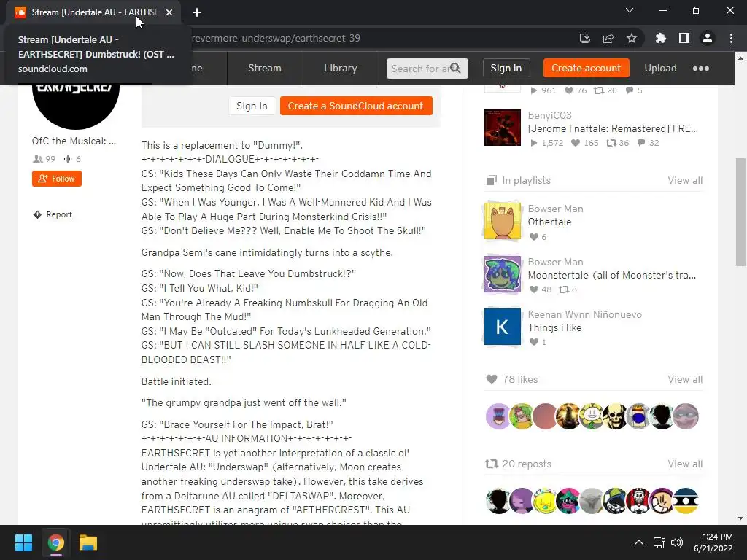Click the install app icon in address bar
The width and height of the screenshot is (747, 560).
584,38
